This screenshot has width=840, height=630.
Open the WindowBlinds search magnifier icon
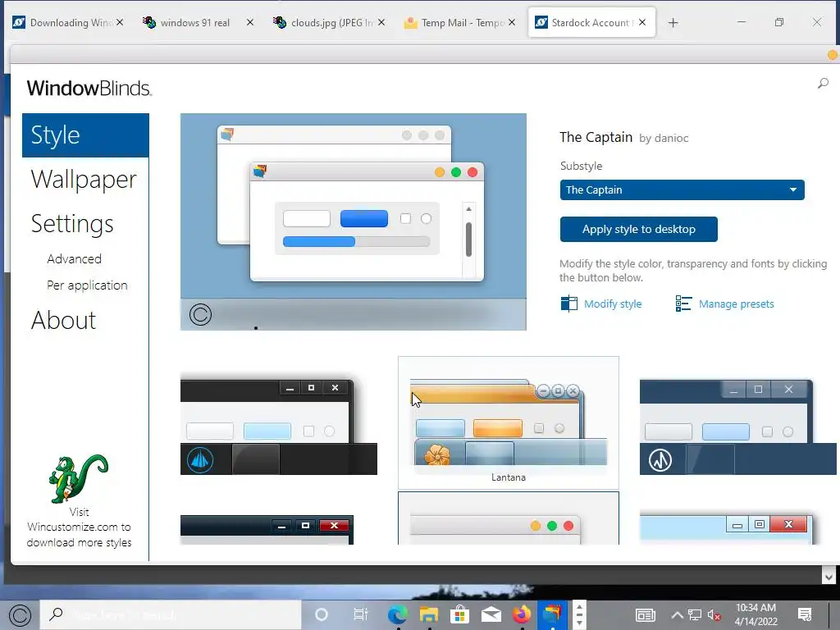[823, 83]
